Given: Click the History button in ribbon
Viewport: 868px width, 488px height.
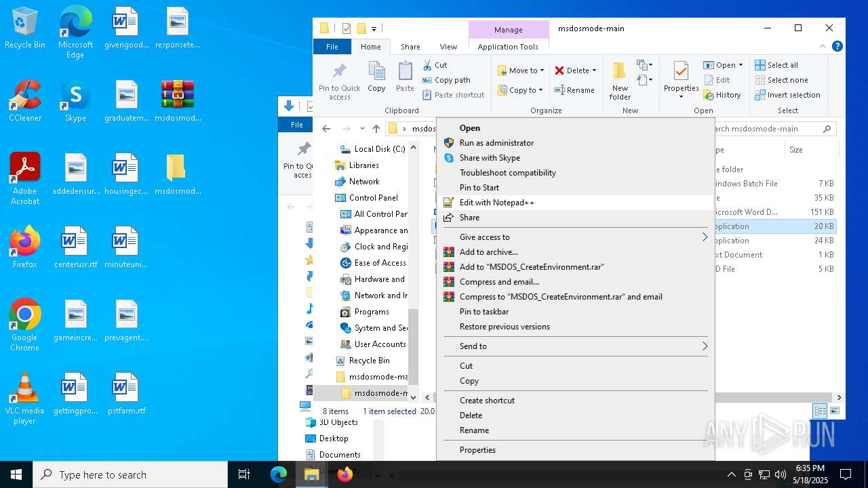Looking at the screenshot, I should tap(722, 95).
